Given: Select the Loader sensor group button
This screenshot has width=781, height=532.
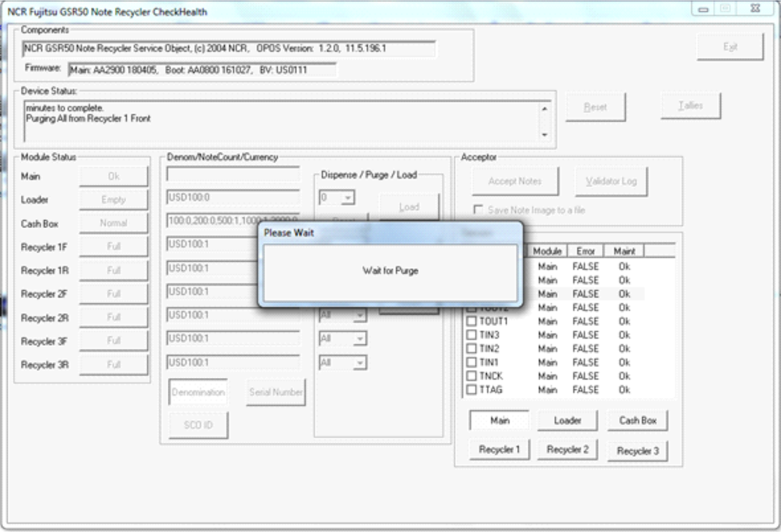Looking at the screenshot, I should coord(567,420).
